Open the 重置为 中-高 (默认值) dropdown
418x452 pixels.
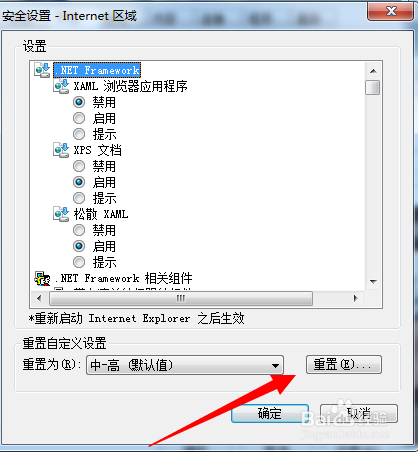[x=185, y=365]
